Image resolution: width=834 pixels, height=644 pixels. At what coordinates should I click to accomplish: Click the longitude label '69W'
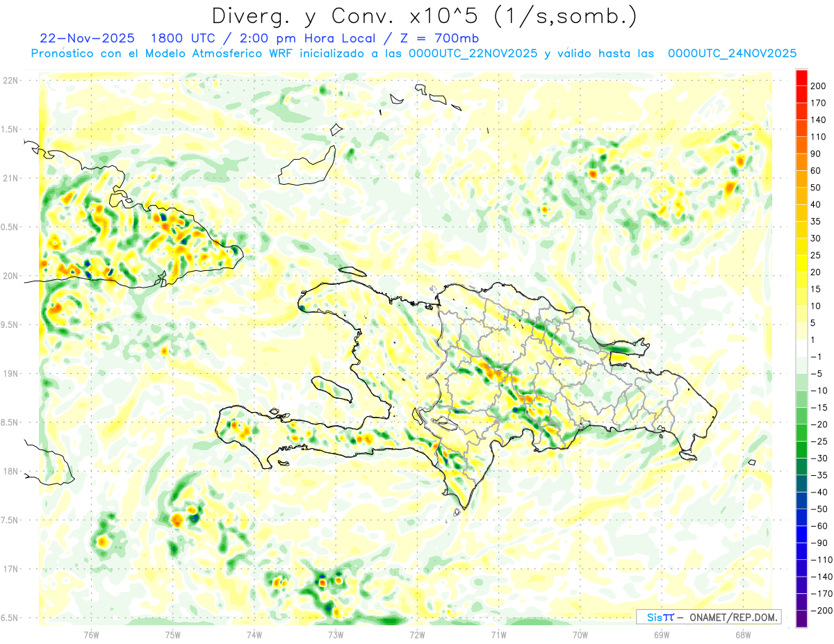(x=662, y=634)
